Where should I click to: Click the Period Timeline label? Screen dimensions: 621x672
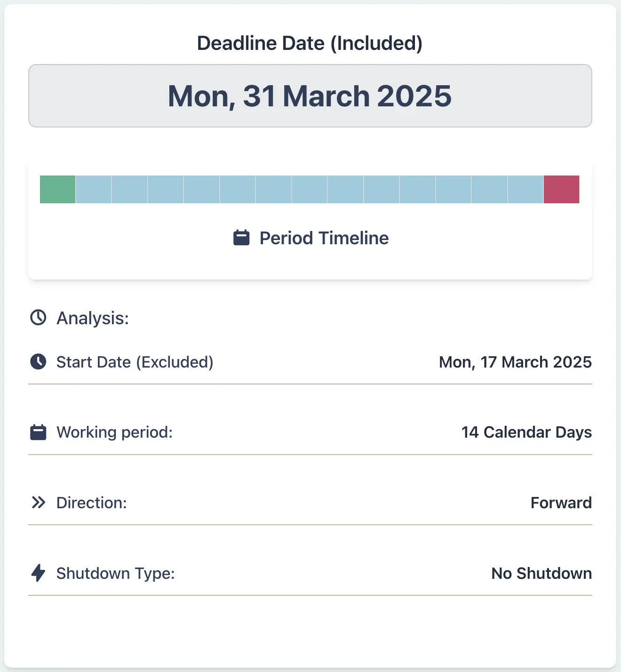pyautogui.click(x=324, y=238)
